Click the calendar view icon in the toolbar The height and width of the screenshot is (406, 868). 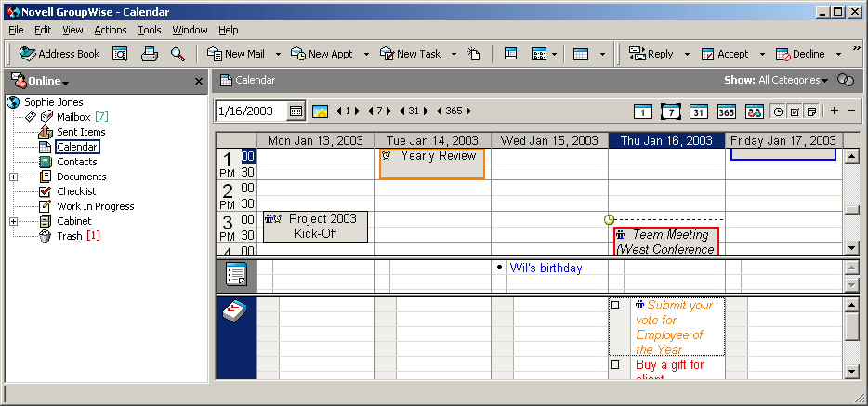click(x=581, y=54)
